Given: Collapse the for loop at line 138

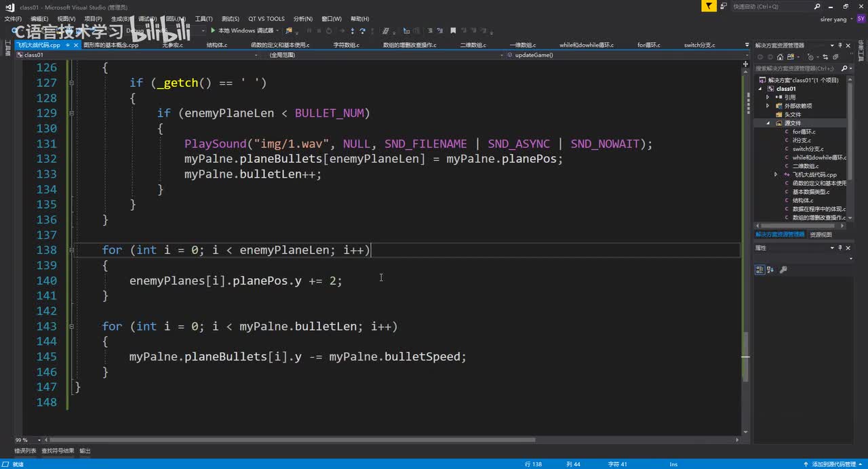Looking at the screenshot, I should 71,250.
